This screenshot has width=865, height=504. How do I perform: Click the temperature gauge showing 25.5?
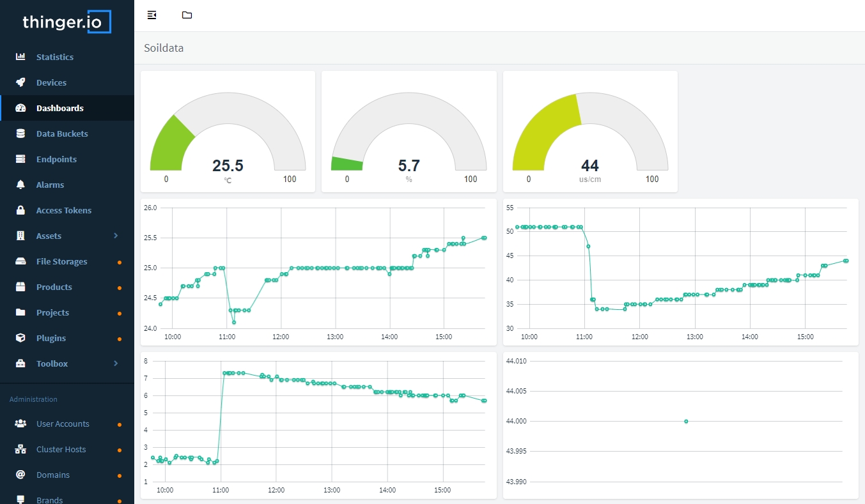click(228, 131)
